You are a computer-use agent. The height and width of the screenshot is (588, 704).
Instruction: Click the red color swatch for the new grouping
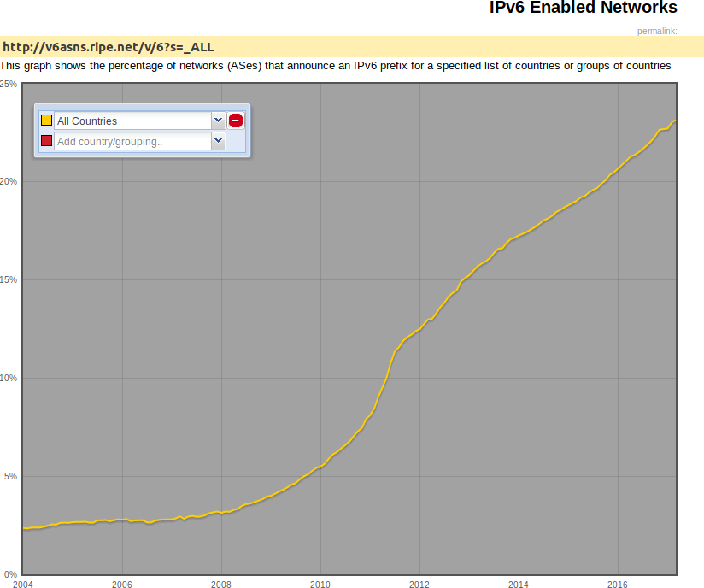[47, 141]
